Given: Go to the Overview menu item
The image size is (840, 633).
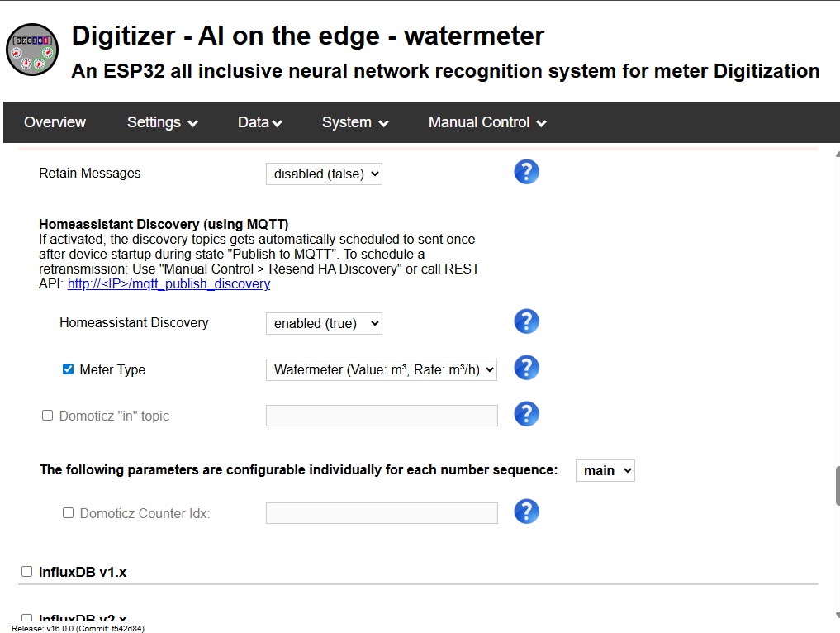Looking at the screenshot, I should point(55,122).
